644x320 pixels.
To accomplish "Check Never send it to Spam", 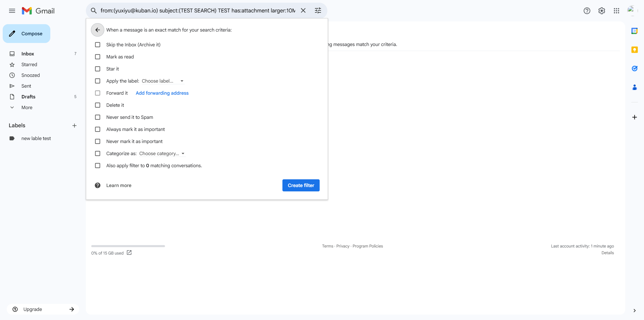I will [98, 117].
